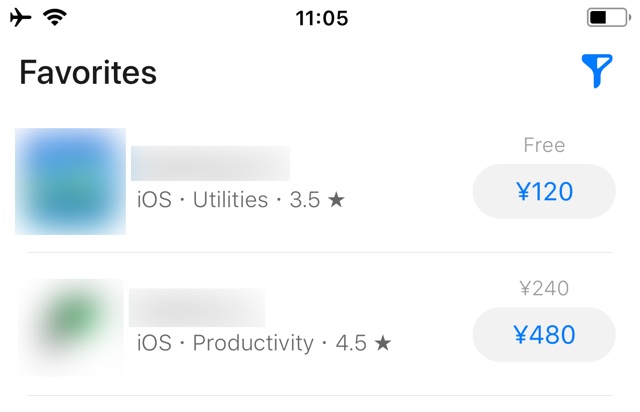Viewport: 640px width, 412px height.
Task: Select the iOS · Productivity · 4.5 subtitle
Action: [264, 343]
